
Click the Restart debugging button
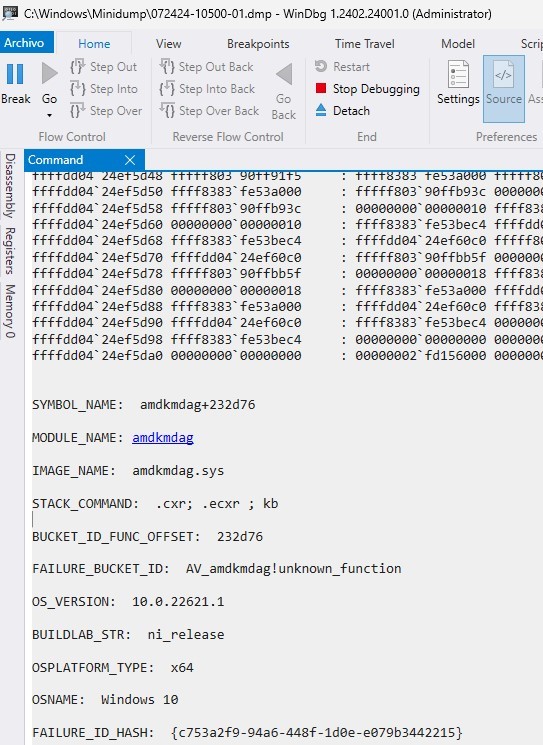[x=343, y=67]
